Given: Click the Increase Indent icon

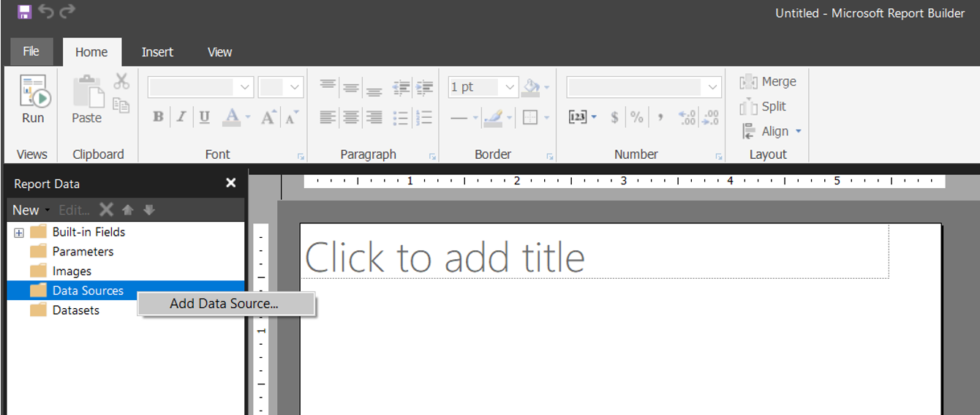Looking at the screenshot, I should [424, 88].
